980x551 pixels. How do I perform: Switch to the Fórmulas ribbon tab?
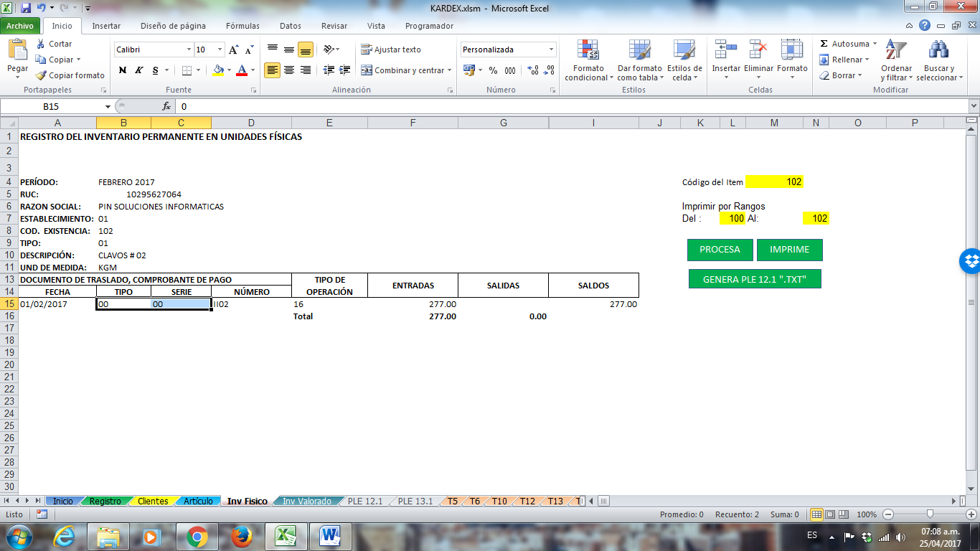(x=242, y=25)
